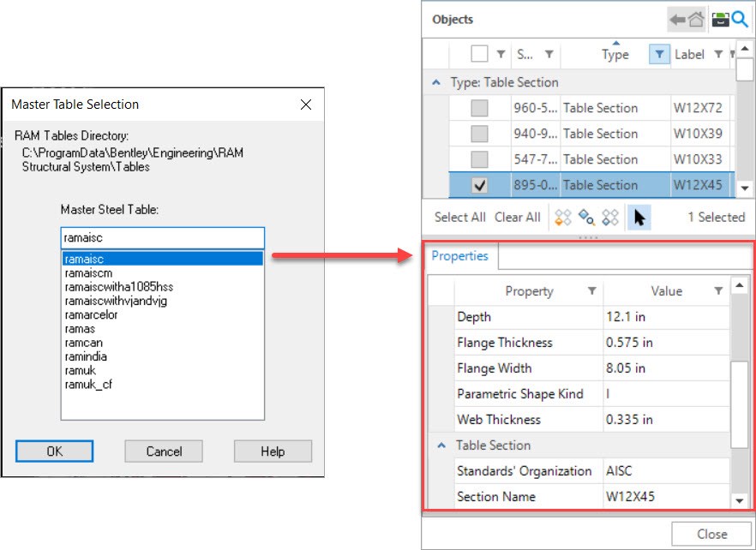The height and width of the screenshot is (550, 756).
Task: Open the Property column filter dropdown
Action: pyautogui.click(x=591, y=291)
